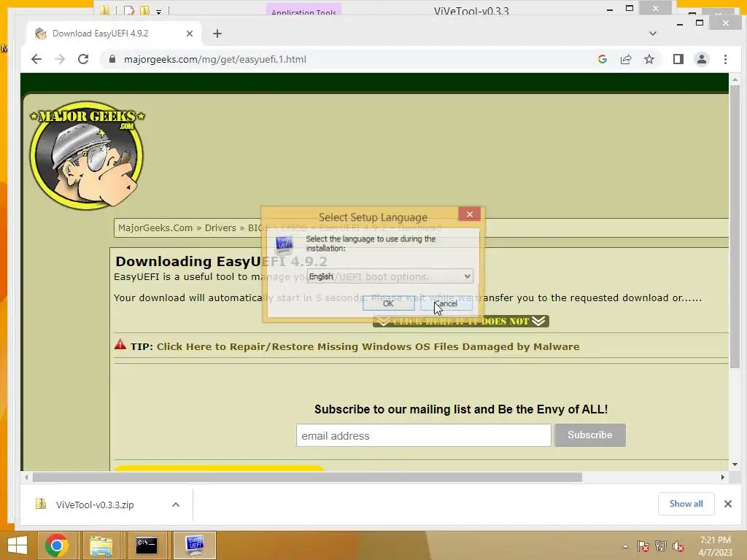Open Chrome from the taskbar
747x560 pixels.
pyautogui.click(x=57, y=545)
